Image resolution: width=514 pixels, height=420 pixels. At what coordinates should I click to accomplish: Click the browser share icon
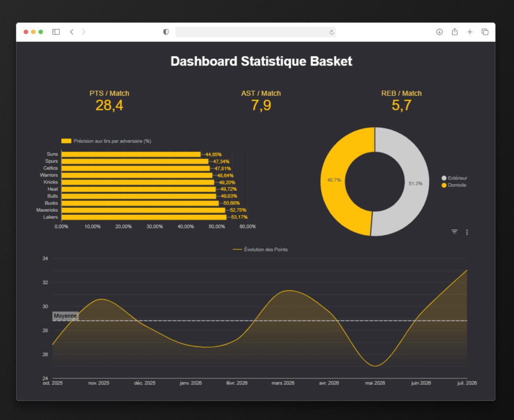[x=455, y=32]
